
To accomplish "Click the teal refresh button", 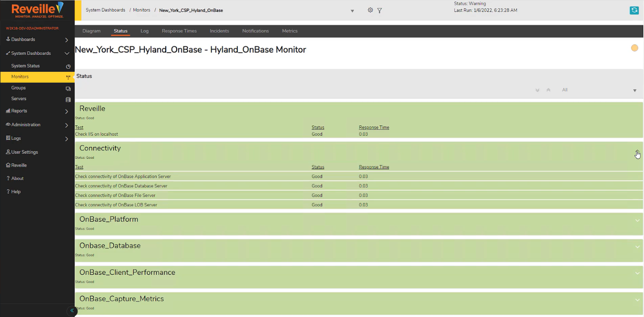I will (634, 10).
